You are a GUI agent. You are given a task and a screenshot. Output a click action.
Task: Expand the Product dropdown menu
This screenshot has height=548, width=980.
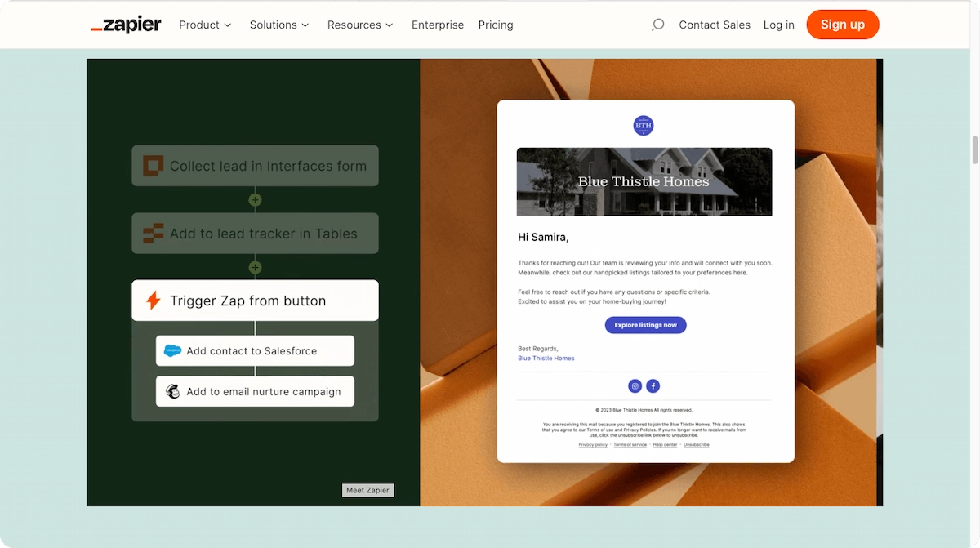(x=205, y=25)
